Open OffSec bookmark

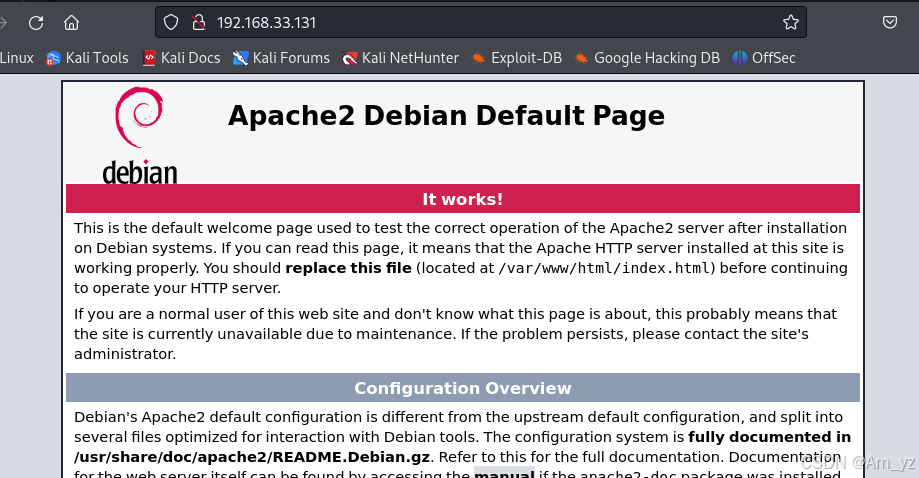(764, 58)
